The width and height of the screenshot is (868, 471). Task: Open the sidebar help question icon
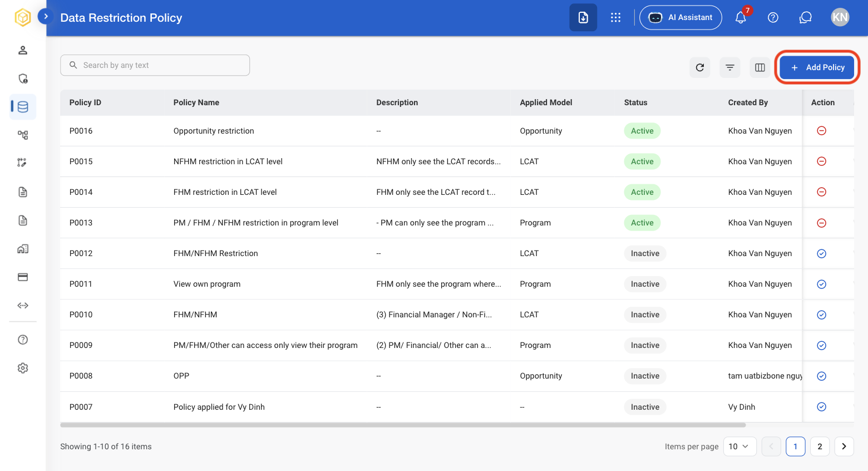(x=23, y=340)
